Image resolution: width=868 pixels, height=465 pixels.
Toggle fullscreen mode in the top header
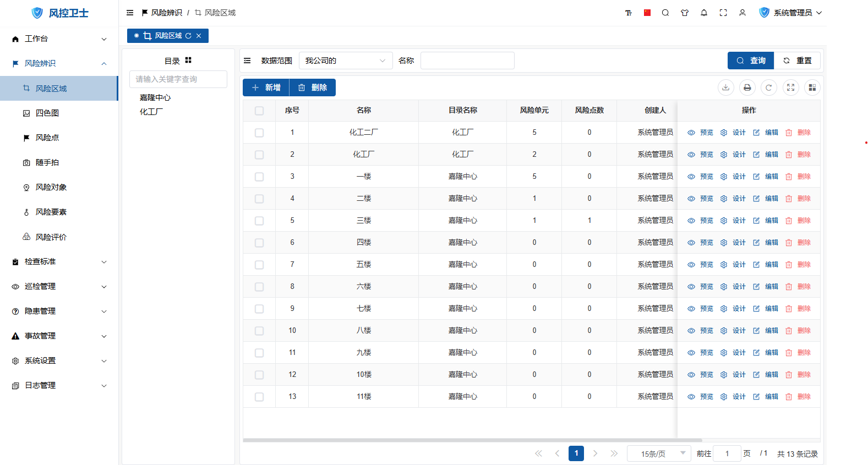pyautogui.click(x=723, y=13)
